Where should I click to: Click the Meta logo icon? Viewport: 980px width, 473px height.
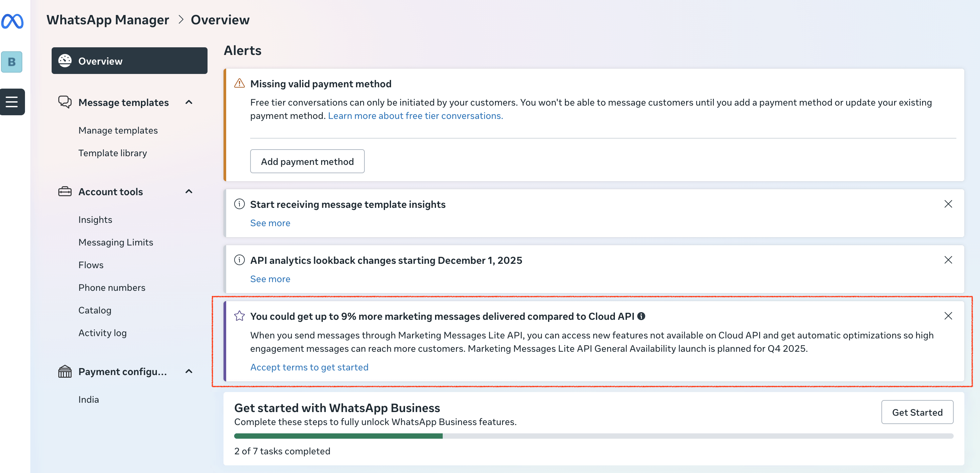coord(12,21)
